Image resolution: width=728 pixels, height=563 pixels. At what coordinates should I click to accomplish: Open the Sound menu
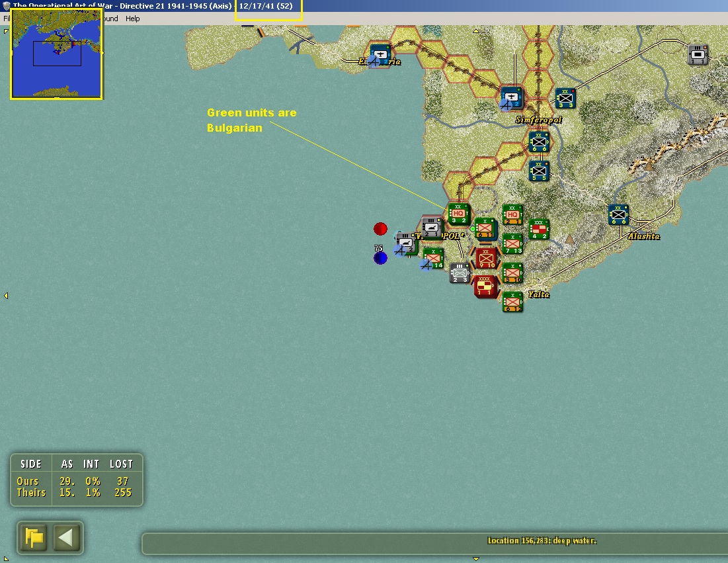tap(110, 19)
